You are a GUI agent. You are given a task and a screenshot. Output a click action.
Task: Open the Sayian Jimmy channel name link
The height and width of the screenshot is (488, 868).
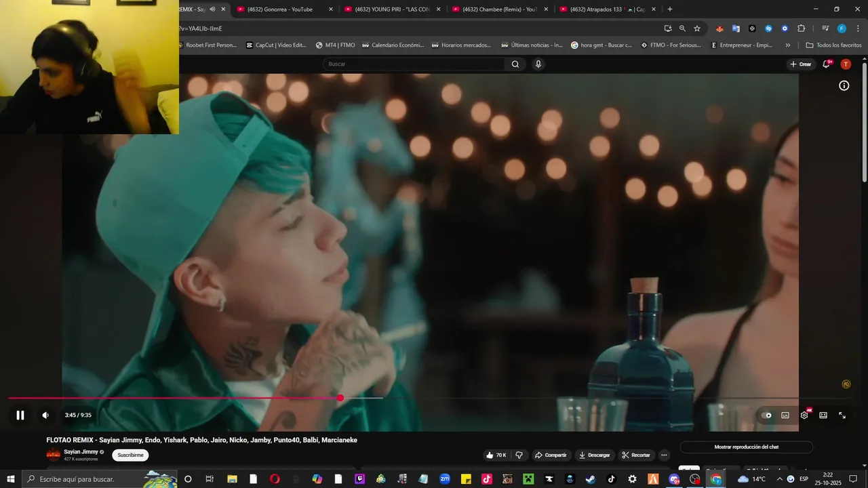point(81,451)
